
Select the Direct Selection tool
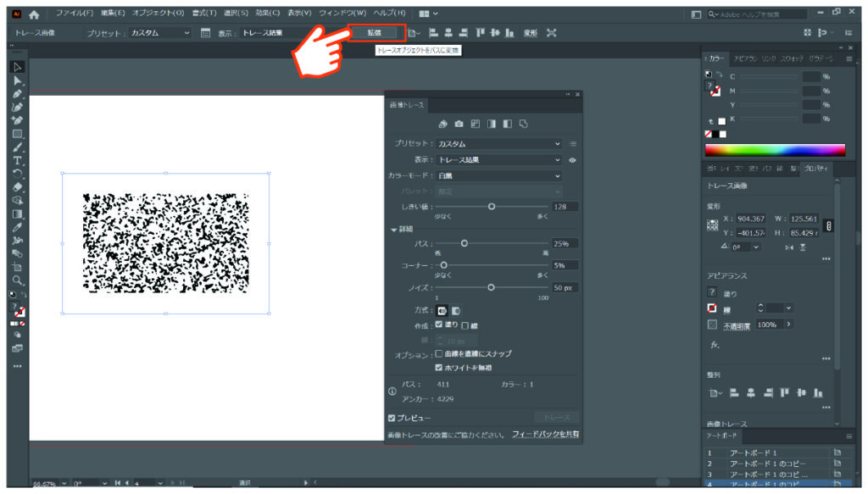[17, 80]
